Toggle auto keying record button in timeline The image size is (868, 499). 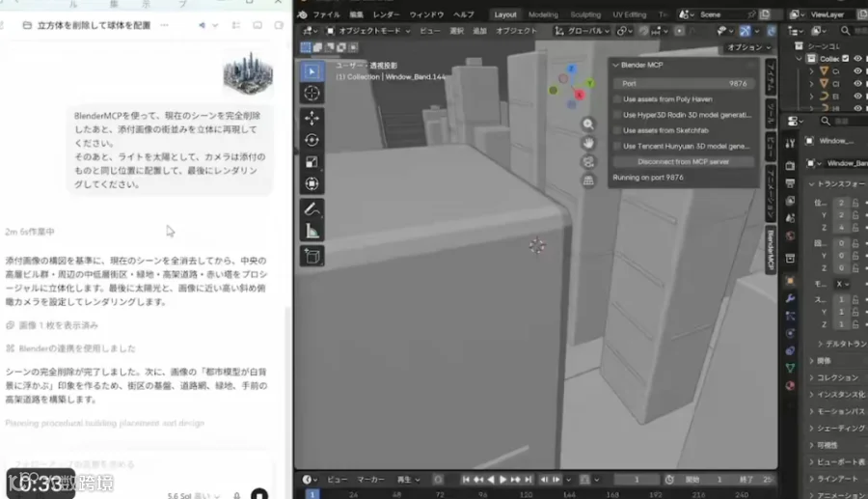(x=438, y=479)
